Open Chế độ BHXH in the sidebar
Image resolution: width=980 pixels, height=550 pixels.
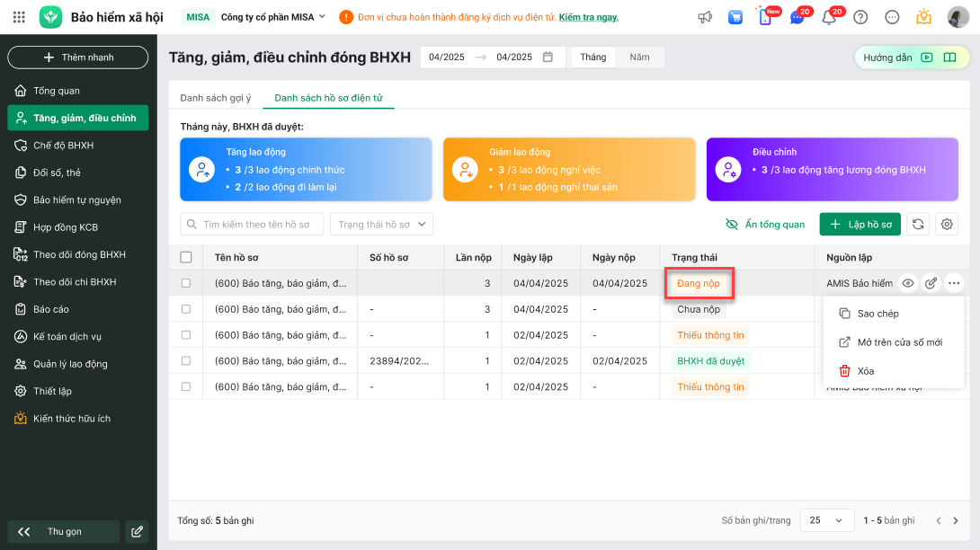point(78,145)
